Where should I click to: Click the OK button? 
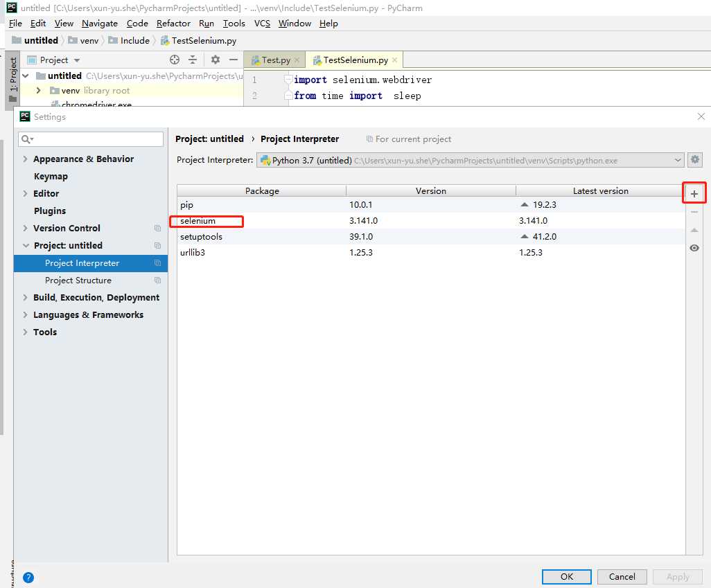[566, 577]
